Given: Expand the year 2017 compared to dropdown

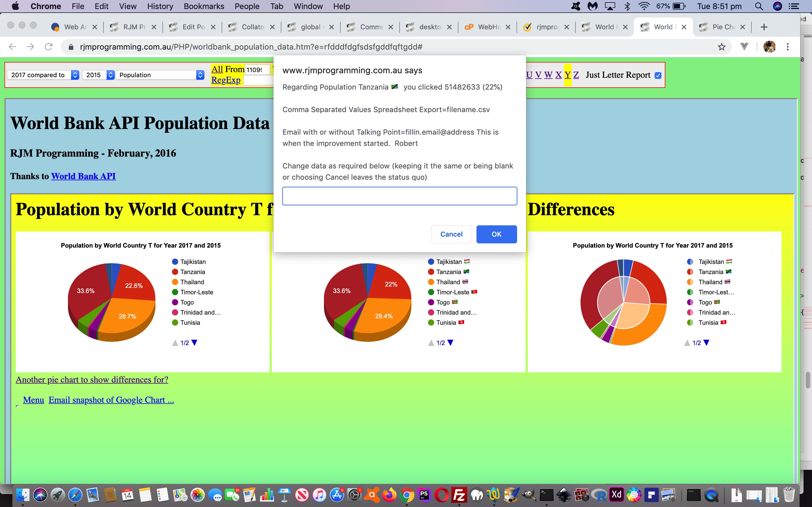Looking at the screenshot, I should coord(74,75).
